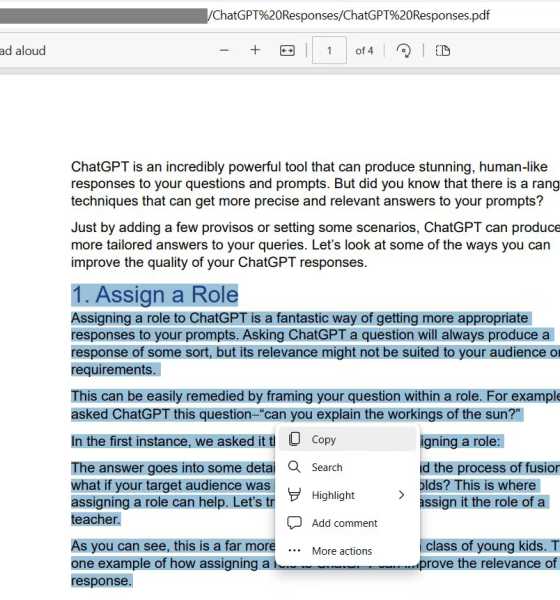Viewport: 560px width, 600px height.
Task: Click the Read aloud toolbar button
Action: coord(23,51)
